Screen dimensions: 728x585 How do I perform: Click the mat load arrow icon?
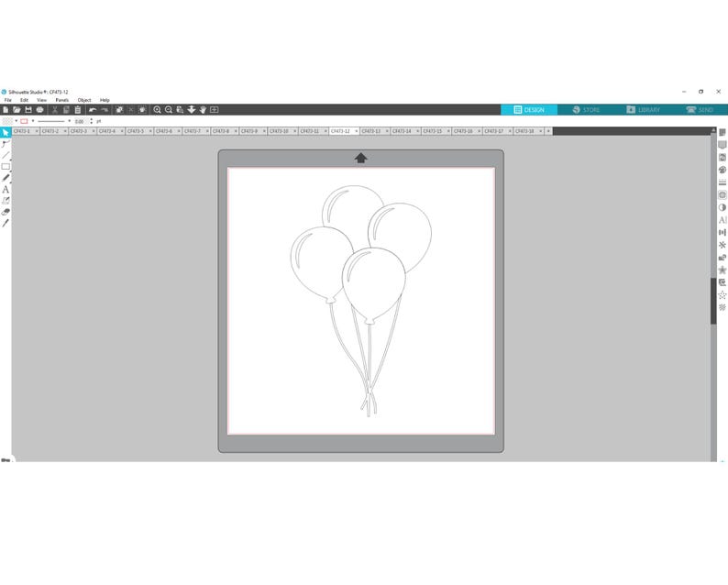(x=360, y=159)
